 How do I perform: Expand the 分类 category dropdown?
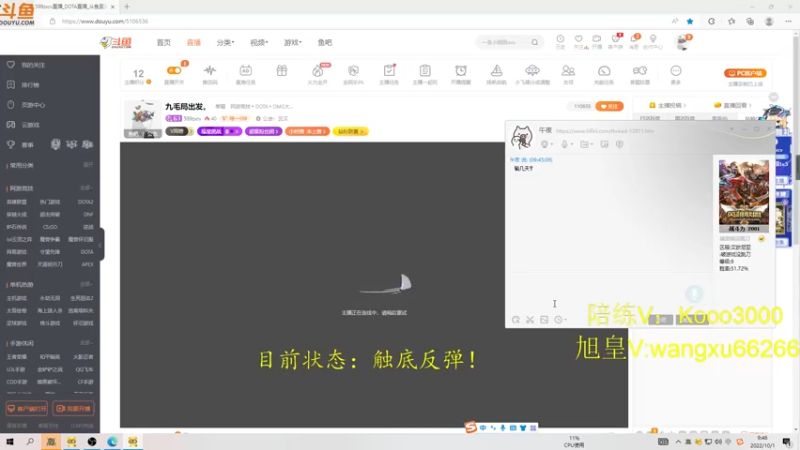tap(225, 42)
